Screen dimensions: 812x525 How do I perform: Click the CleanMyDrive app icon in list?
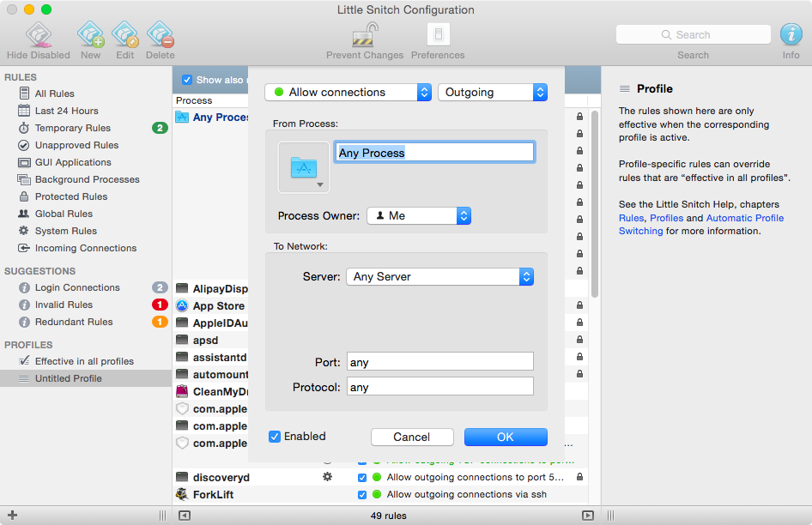tap(182, 391)
